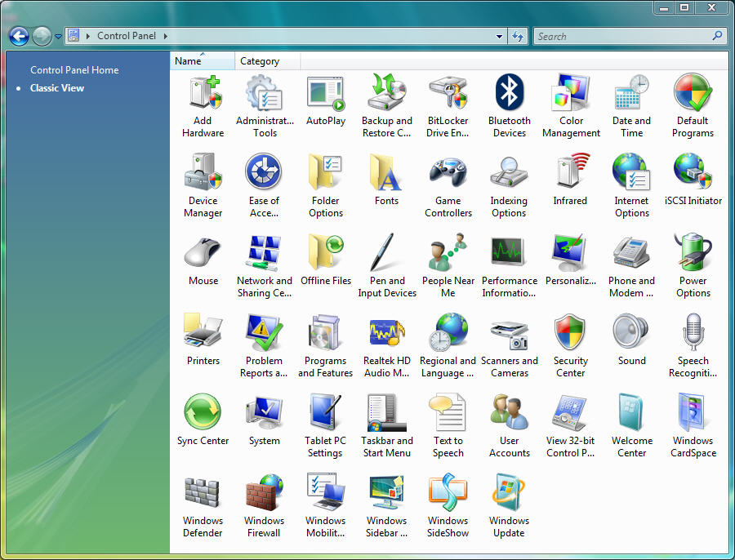Viewport: 735px width, 560px height.
Task: Expand the recent pages dropdown arrow
Action: point(58,37)
